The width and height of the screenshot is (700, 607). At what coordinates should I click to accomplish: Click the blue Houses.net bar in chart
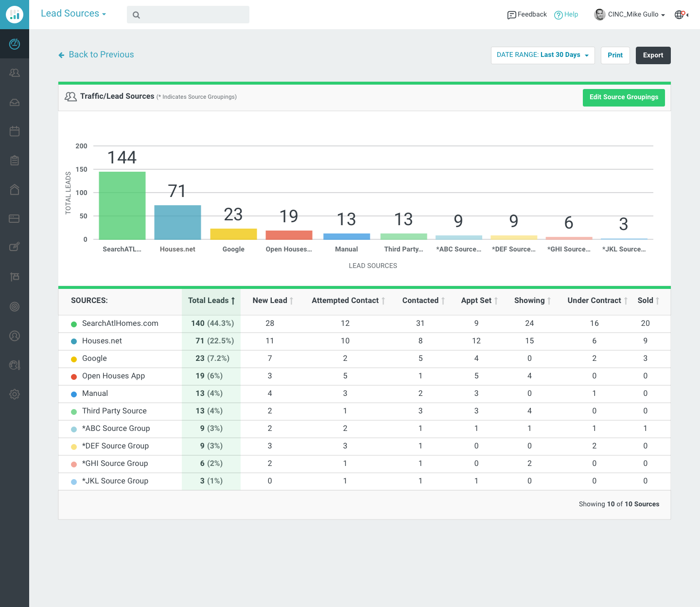(177, 222)
